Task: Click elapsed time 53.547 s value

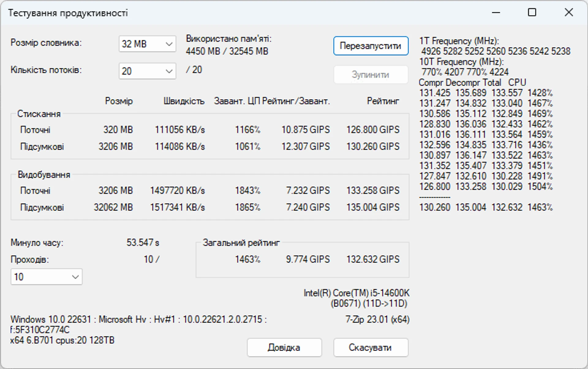Action: (143, 243)
